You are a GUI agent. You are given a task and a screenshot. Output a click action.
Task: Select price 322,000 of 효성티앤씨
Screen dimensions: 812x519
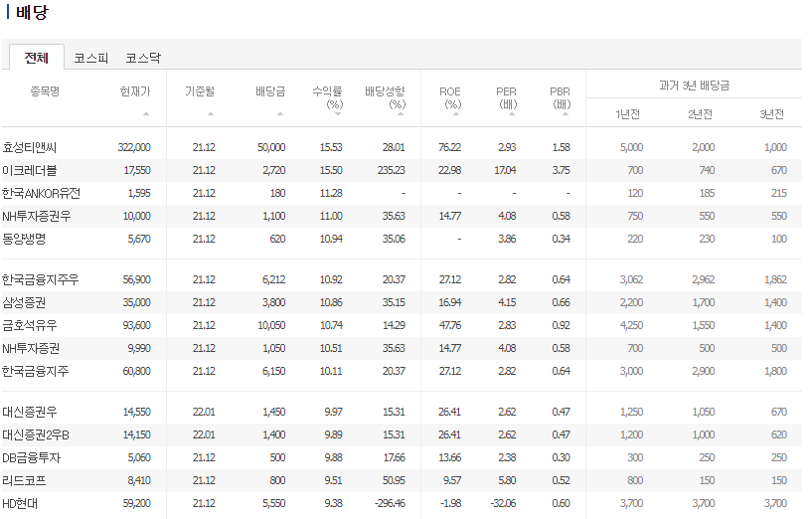click(x=134, y=147)
